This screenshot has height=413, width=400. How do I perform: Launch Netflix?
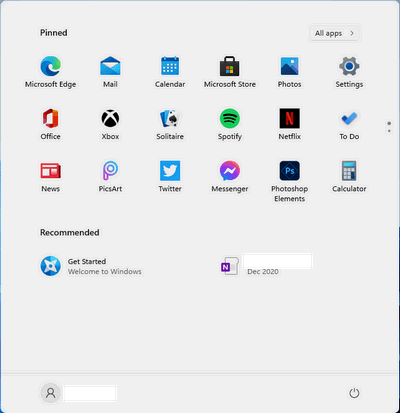[289, 124]
